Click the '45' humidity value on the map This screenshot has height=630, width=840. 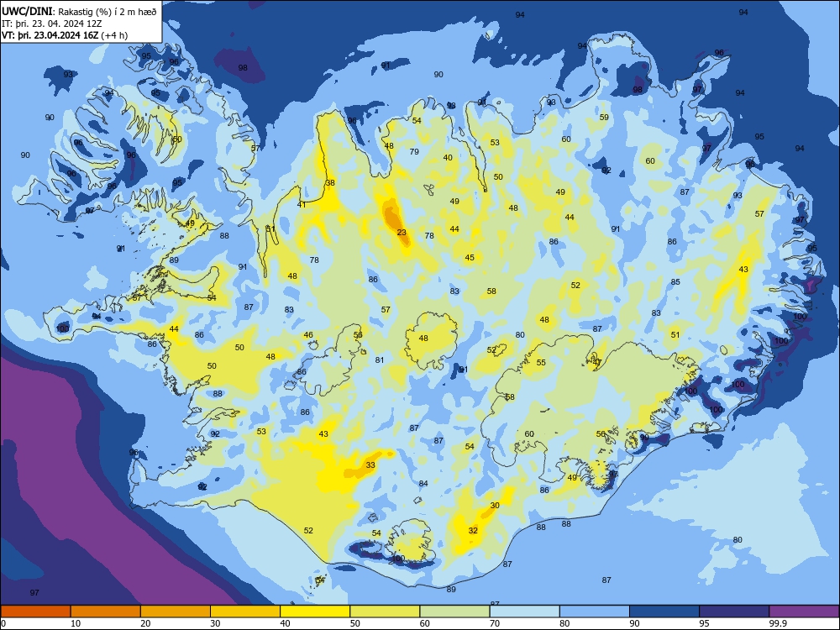pos(470,258)
